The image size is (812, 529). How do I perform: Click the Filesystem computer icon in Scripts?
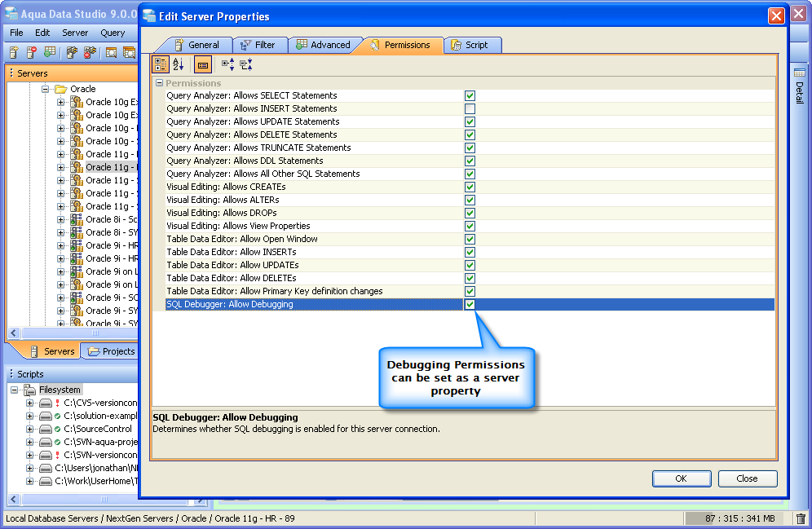click(x=30, y=390)
